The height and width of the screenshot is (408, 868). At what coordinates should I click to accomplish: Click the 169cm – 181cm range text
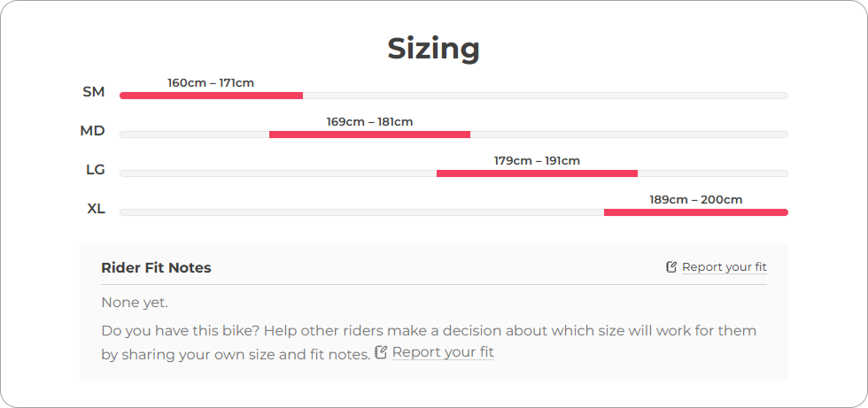(369, 122)
